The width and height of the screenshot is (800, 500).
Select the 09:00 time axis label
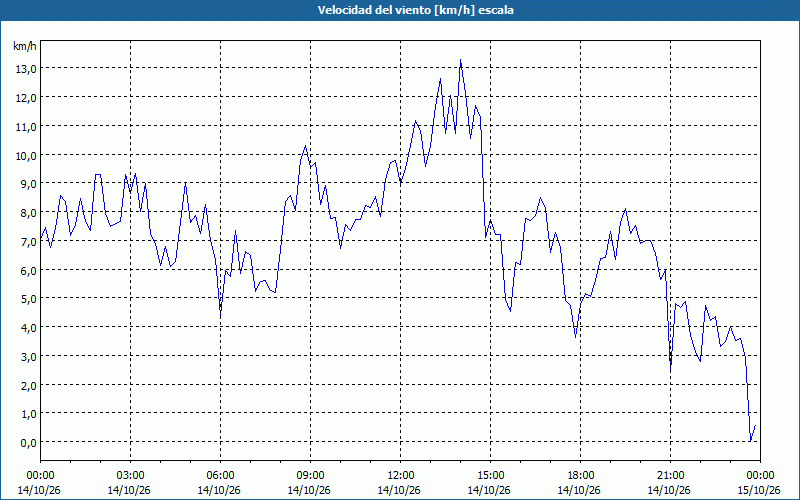coord(310,476)
